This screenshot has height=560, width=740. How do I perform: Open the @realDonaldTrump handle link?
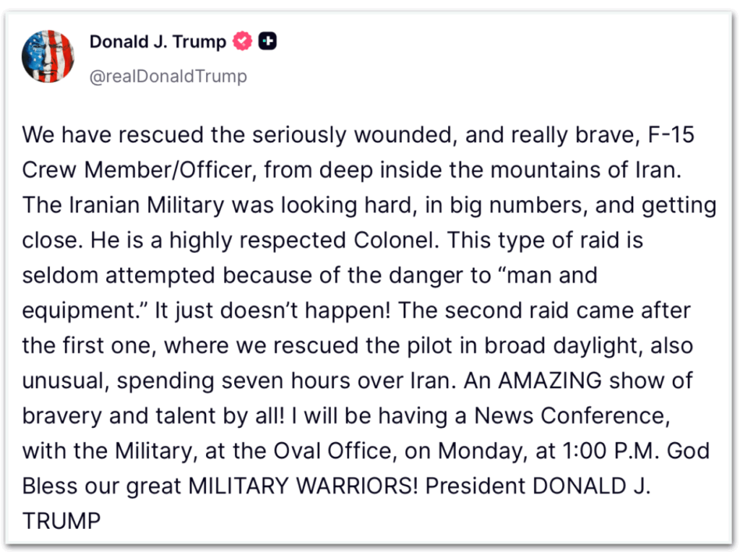pos(168,77)
